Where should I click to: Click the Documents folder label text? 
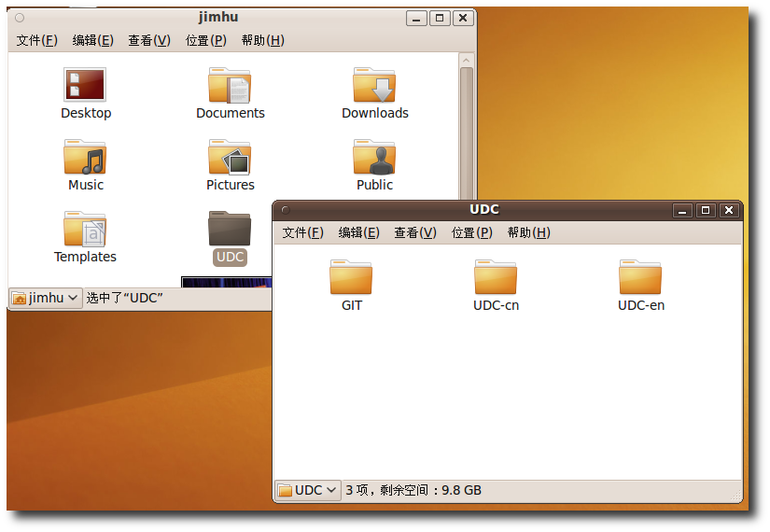pyautogui.click(x=231, y=113)
